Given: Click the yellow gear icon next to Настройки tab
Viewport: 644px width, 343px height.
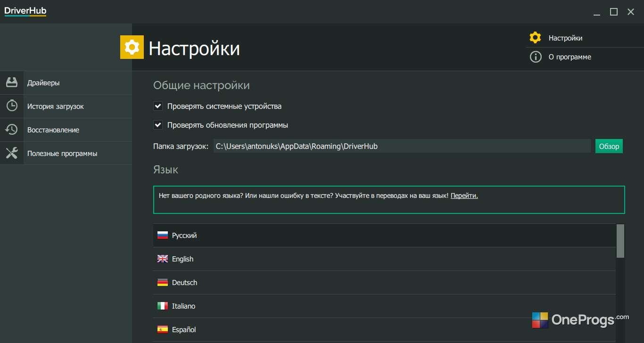Looking at the screenshot, I should click(x=535, y=38).
